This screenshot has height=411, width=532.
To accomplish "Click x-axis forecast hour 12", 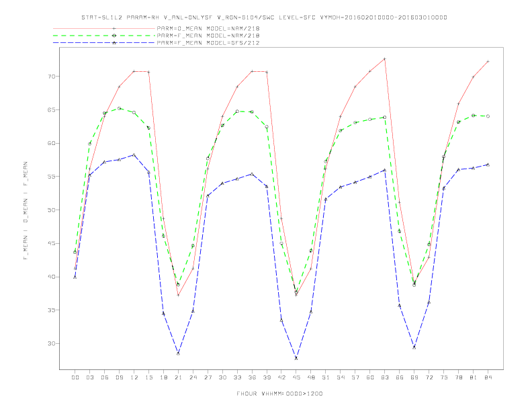I will point(134,377).
